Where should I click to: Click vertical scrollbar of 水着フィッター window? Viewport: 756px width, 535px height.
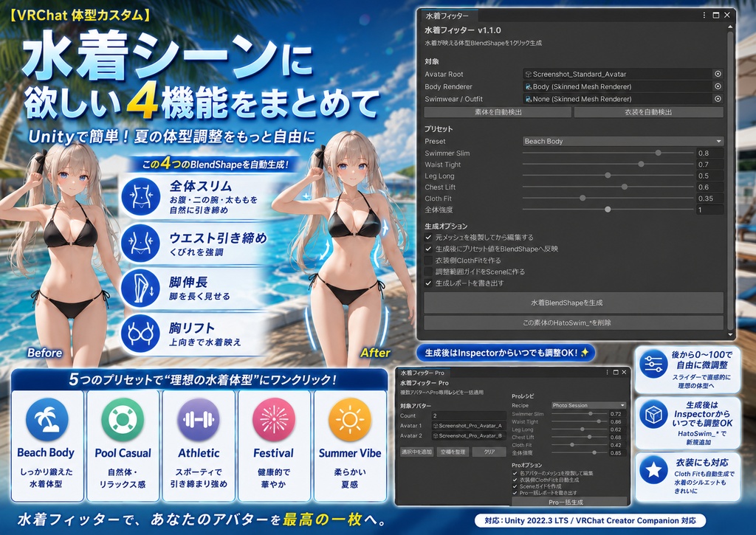[730, 182]
